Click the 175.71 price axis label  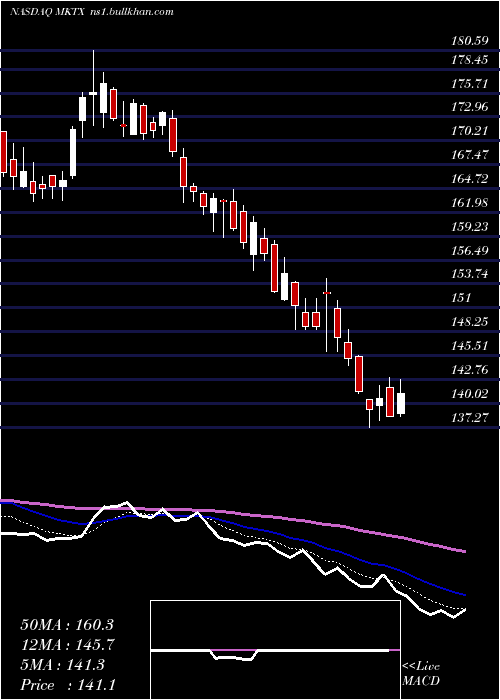(x=469, y=83)
